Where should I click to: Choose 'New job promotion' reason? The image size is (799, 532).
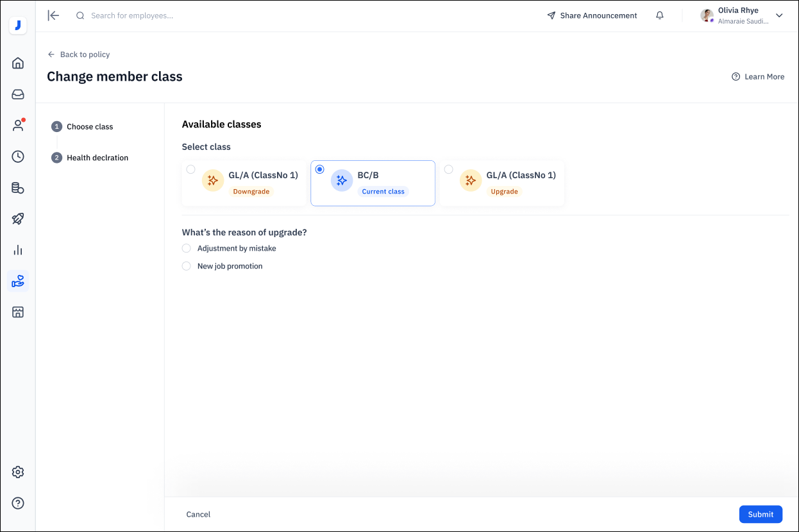point(187,266)
